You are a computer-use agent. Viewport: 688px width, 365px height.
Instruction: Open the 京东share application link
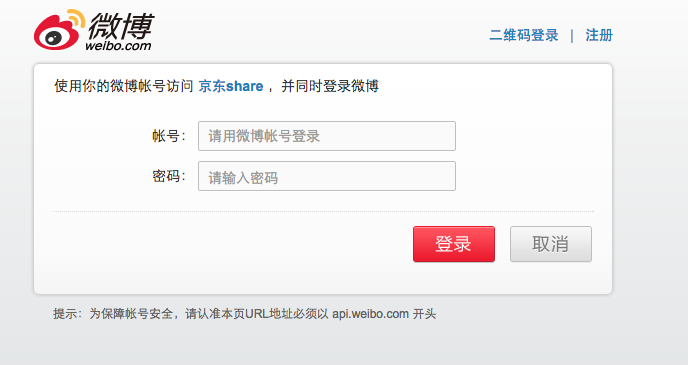click(x=231, y=86)
